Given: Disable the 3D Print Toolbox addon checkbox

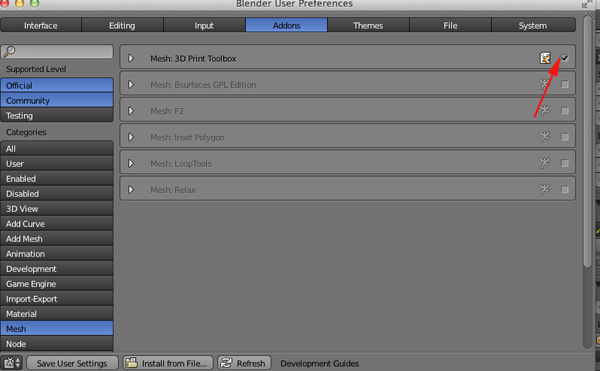Looking at the screenshot, I should [x=564, y=58].
